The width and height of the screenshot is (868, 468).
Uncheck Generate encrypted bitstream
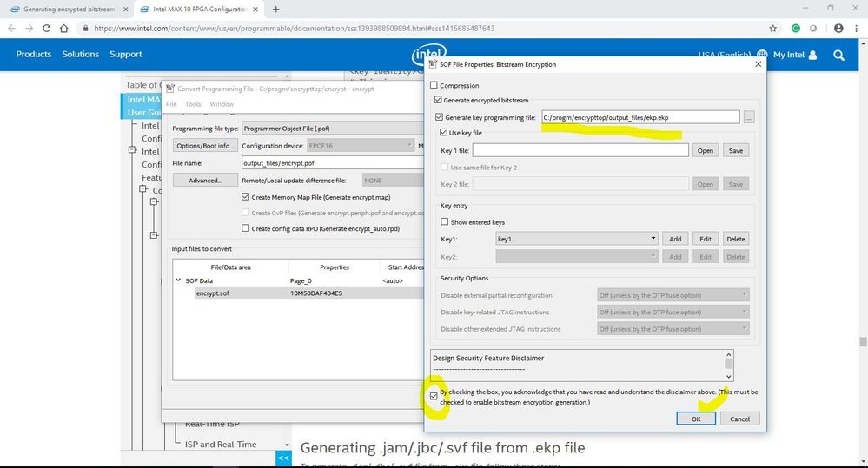pos(438,100)
